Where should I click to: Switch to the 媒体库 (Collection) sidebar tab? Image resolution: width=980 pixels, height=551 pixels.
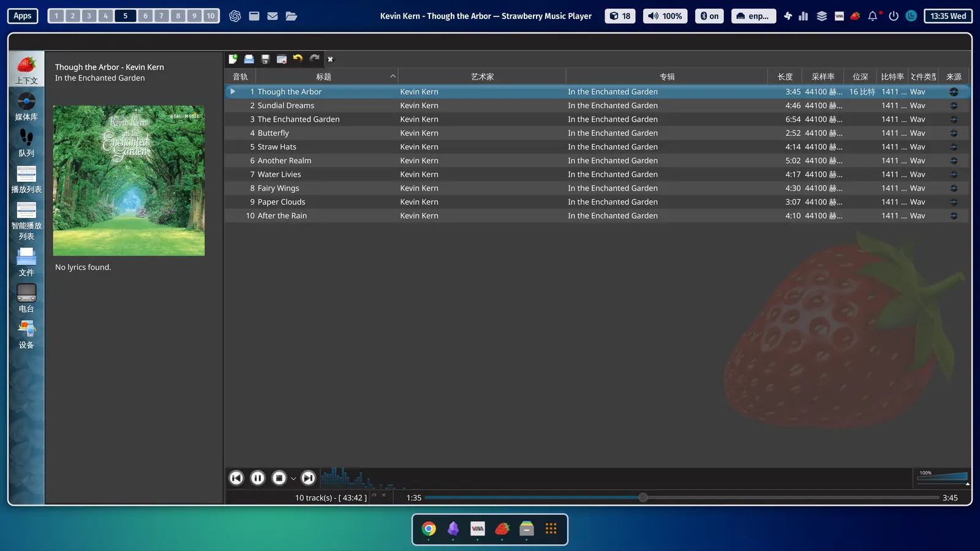tap(26, 107)
